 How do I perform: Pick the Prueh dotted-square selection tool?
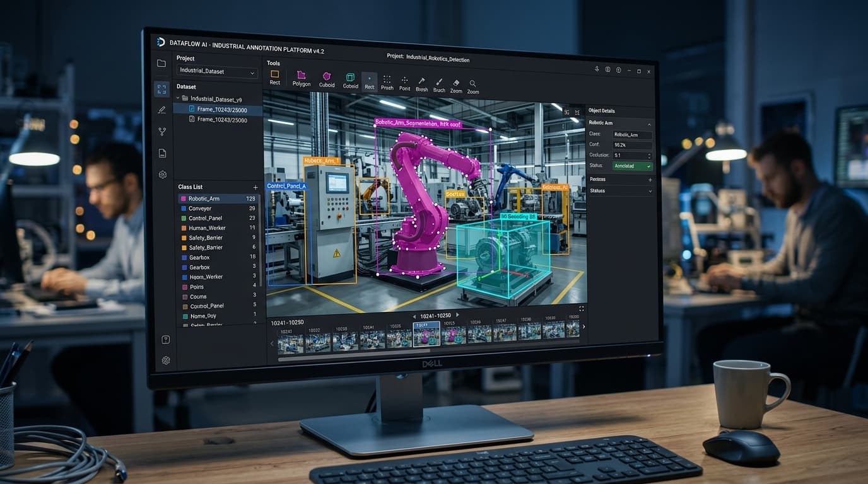point(387,83)
